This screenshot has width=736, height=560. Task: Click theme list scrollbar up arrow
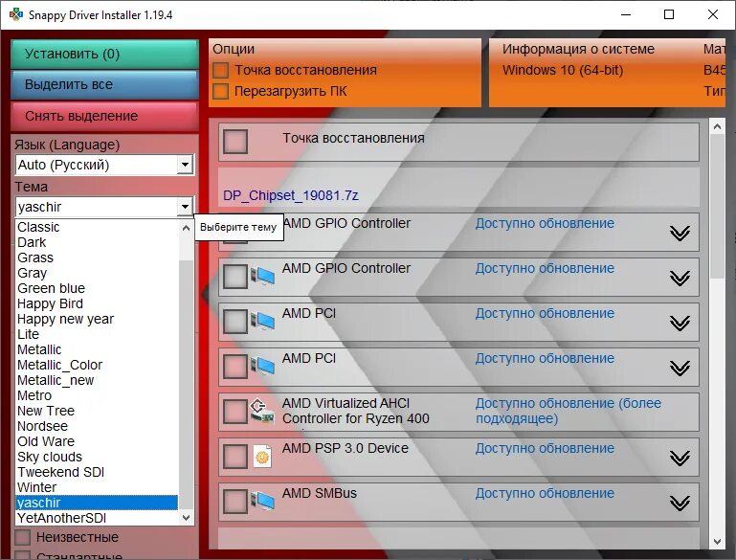pyautogui.click(x=186, y=228)
